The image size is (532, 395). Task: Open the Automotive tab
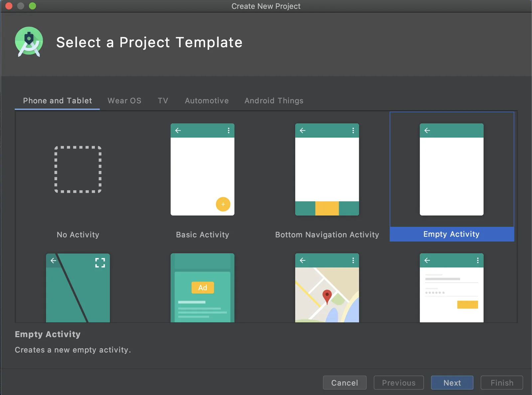pyautogui.click(x=207, y=101)
